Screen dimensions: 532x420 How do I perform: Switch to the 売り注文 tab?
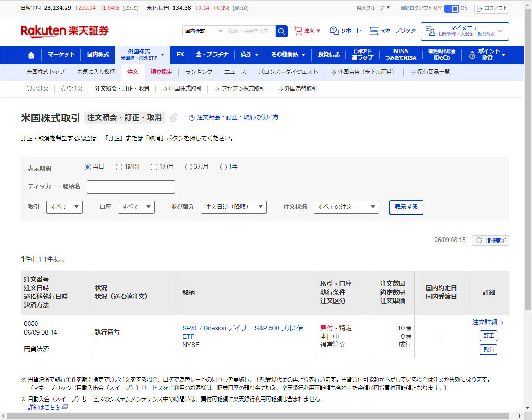(x=72, y=89)
